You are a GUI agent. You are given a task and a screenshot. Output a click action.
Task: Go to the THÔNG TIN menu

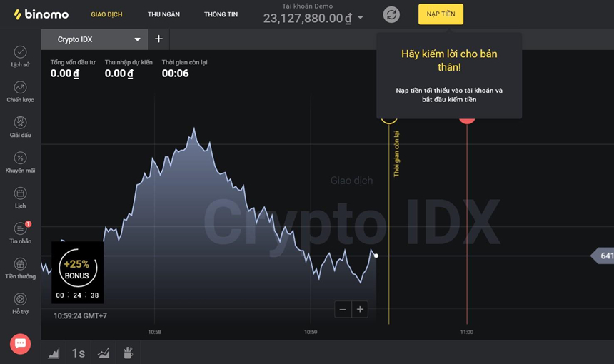tap(221, 14)
